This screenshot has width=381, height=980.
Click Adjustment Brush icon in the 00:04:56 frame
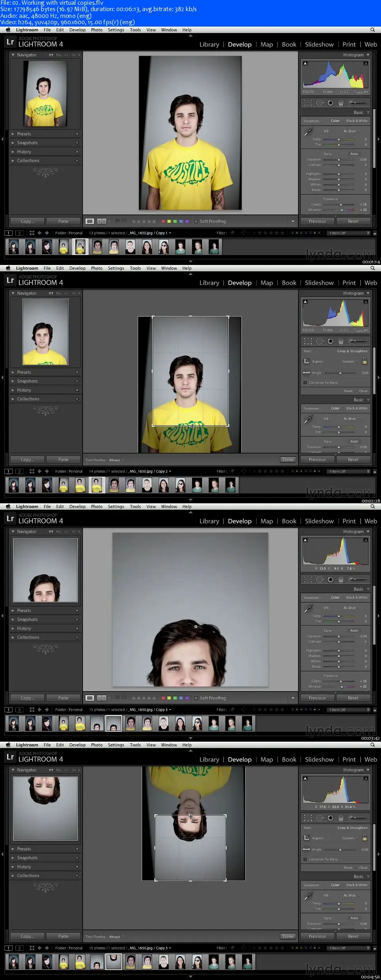coord(358,818)
